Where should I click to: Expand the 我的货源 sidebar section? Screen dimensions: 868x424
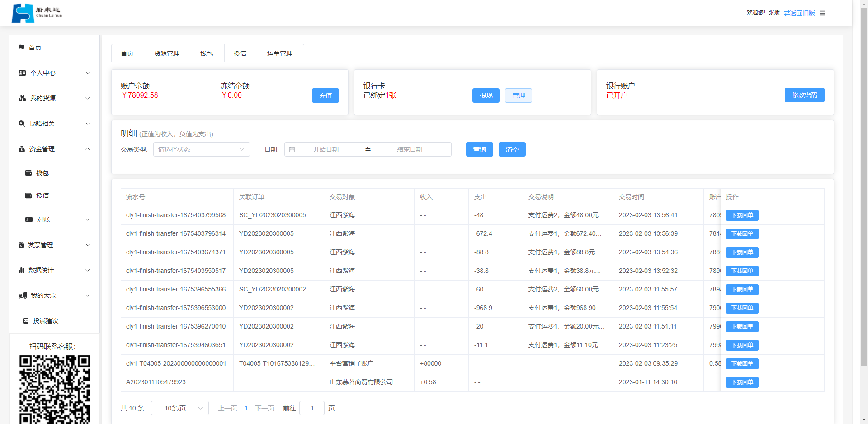coord(88,98)
